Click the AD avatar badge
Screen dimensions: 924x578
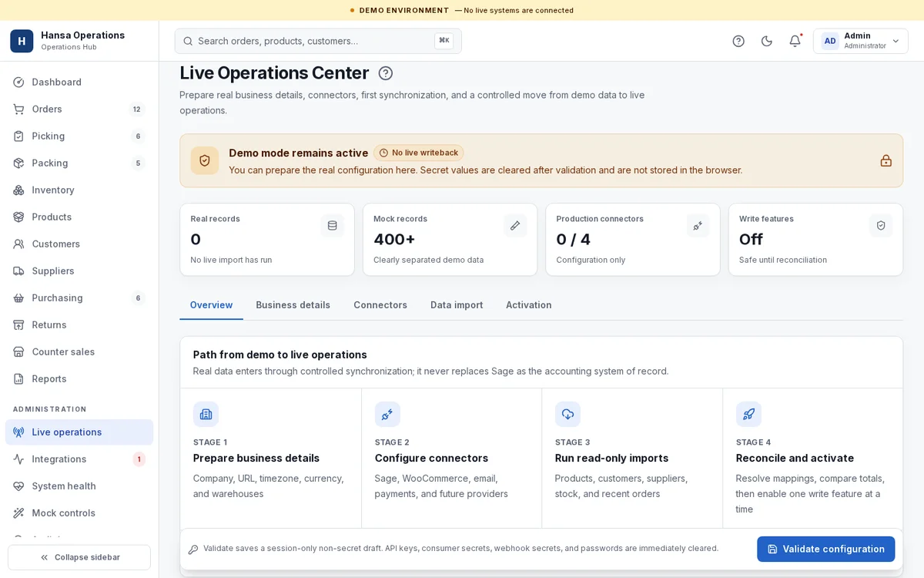[x=830, y=41]
